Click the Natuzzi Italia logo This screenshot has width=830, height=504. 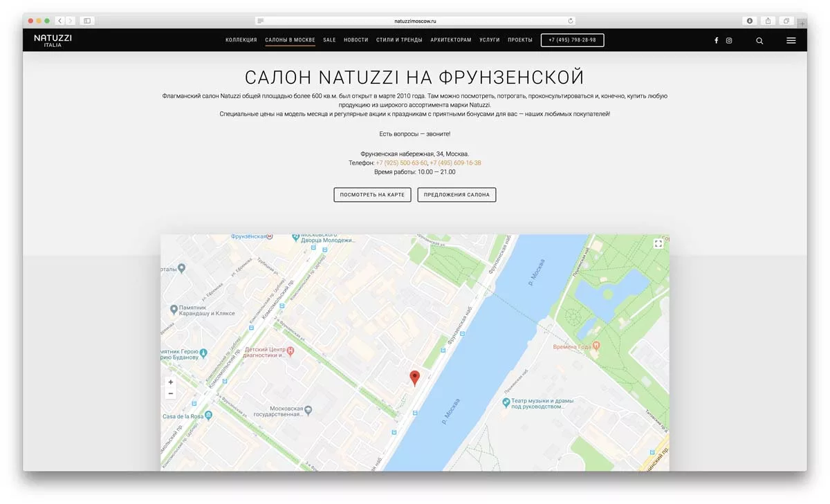click(x=53, y=40)
